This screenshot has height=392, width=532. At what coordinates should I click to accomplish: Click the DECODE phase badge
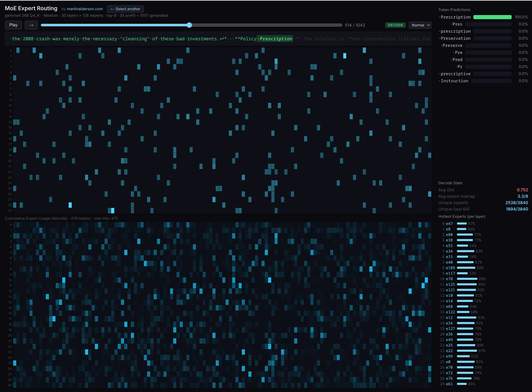point(395,25)
